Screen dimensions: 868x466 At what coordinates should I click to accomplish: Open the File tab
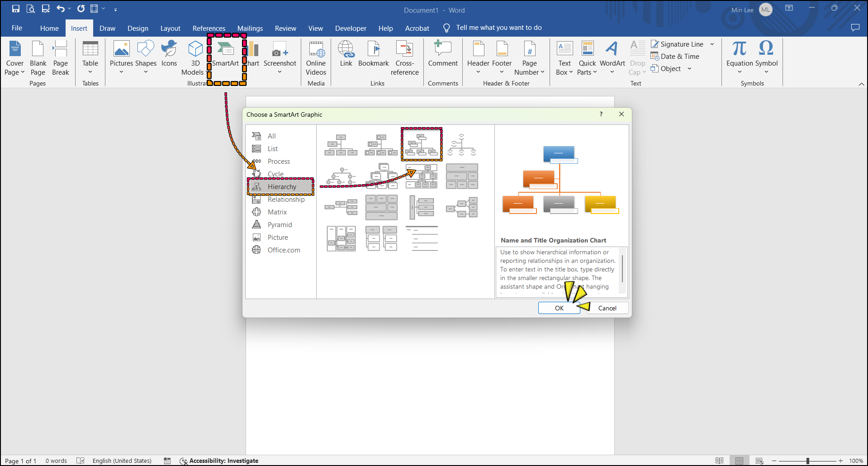[17, 28]
